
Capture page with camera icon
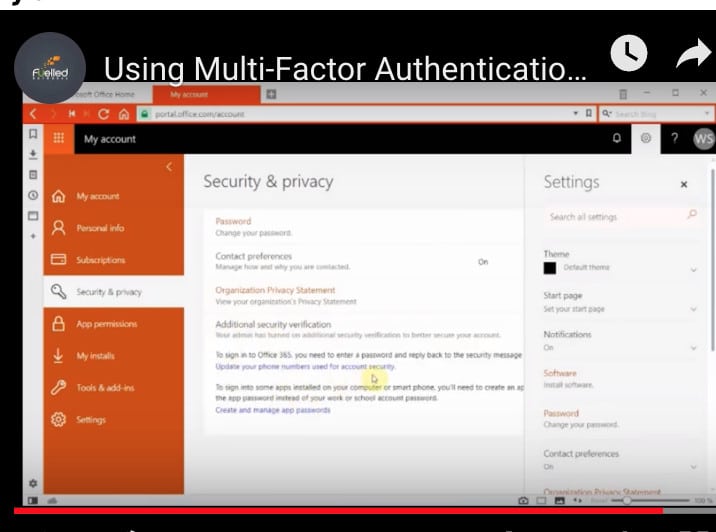(523, 500)
